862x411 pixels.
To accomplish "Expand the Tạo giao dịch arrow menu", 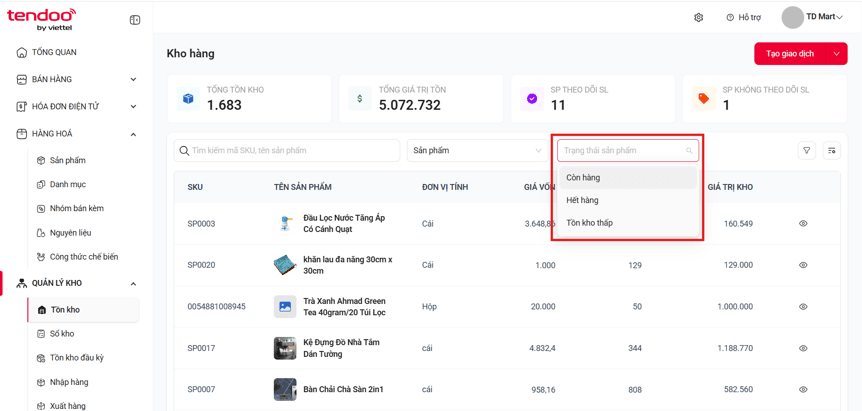I will [837, 54].
